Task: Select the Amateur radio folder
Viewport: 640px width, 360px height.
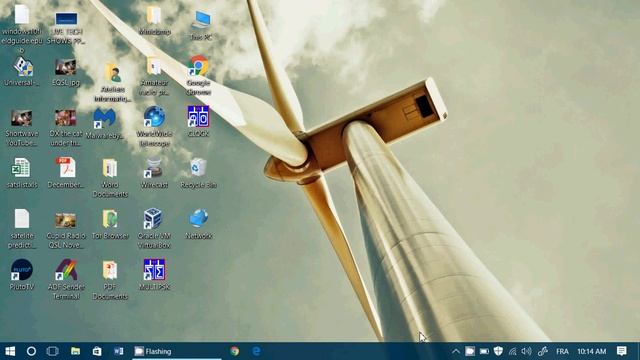Action: click(x=154, y=77)
